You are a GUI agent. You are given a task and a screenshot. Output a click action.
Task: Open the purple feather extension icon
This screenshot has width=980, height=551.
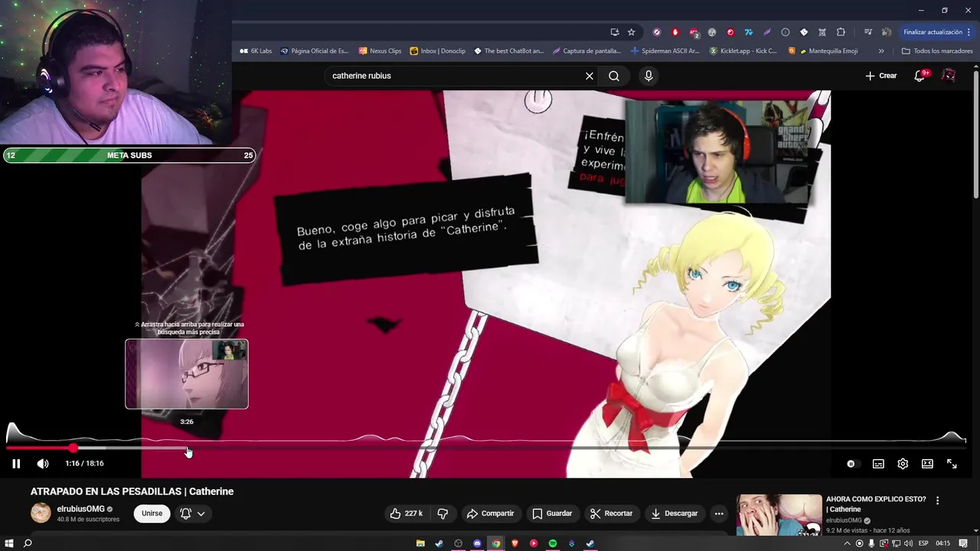tap(767, 32)
